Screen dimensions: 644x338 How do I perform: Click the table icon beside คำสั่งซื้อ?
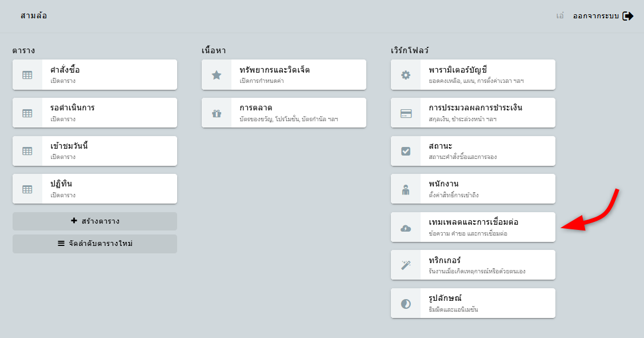pyautogui.click(x=27, y=75)
